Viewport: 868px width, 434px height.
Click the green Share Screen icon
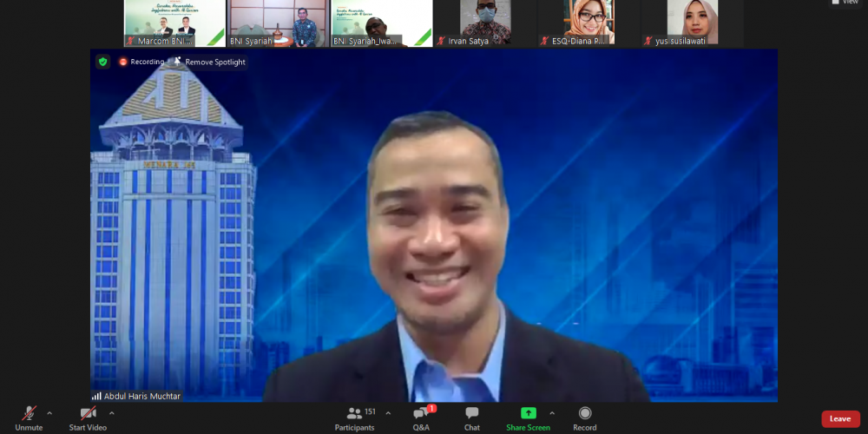[x=528, y=413]
